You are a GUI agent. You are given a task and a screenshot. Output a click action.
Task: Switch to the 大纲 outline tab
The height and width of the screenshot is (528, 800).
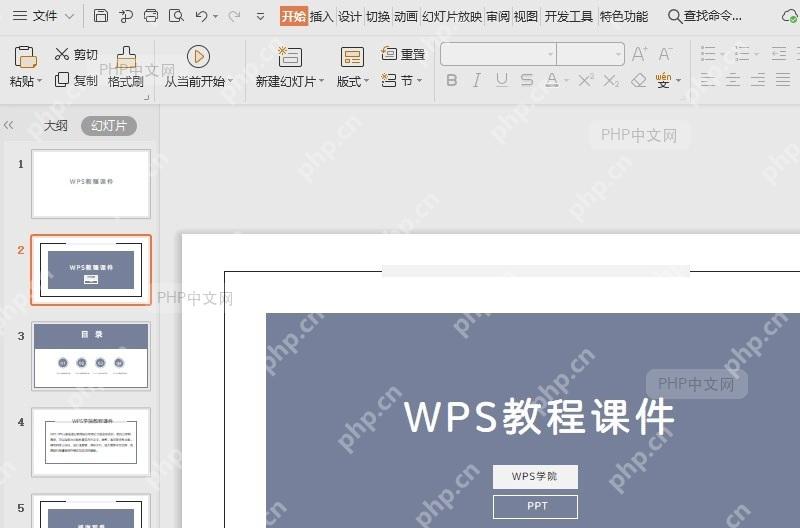pyautogui.click(x=55, y=125)
